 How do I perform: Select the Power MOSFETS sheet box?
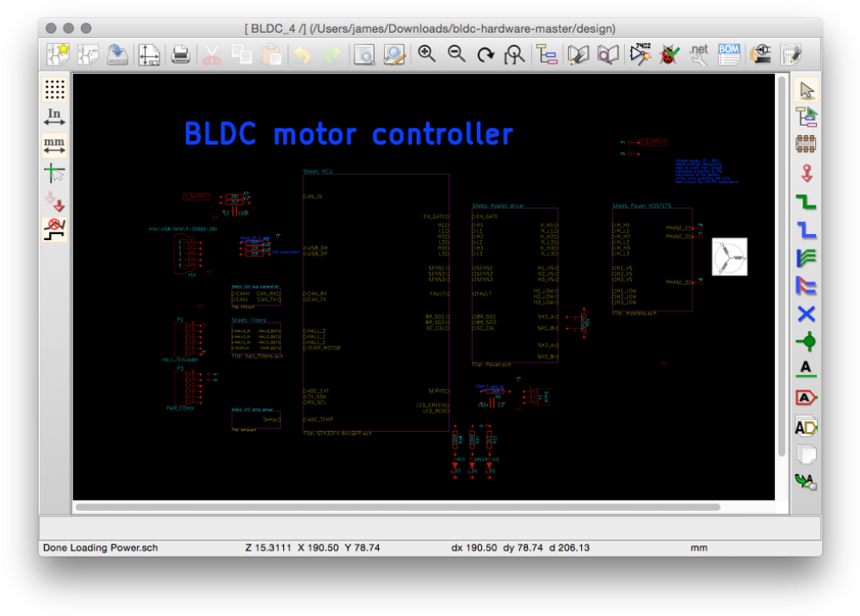(653, 260)
